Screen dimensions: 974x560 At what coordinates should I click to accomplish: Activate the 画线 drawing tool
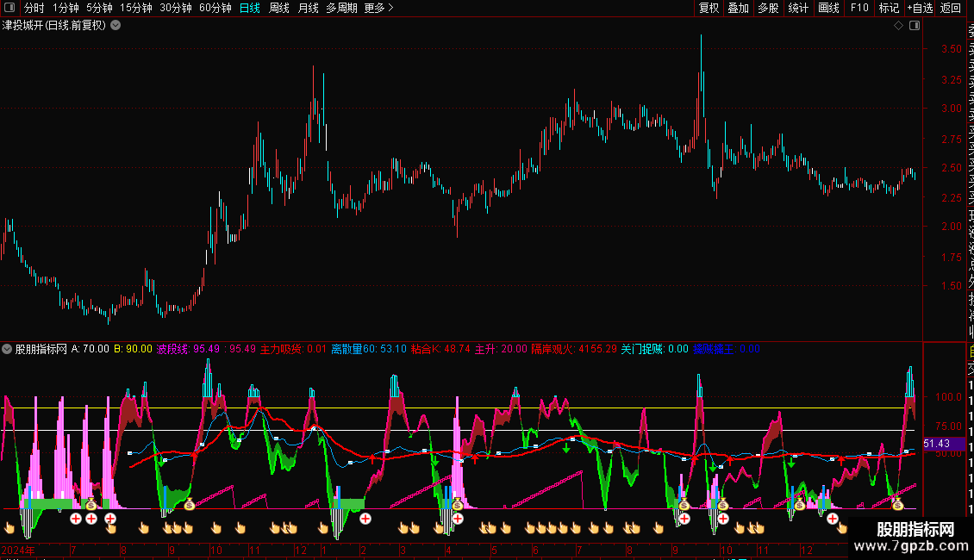pos(828,8)
